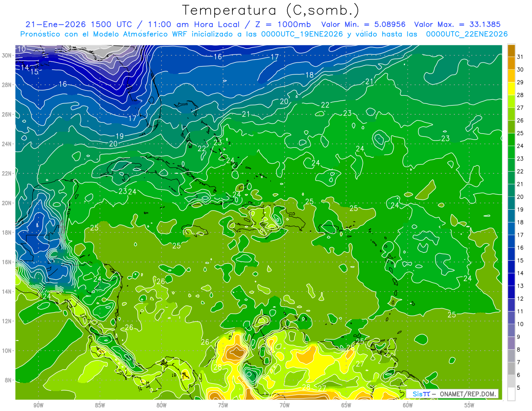Click the '55W' longitude axis label
This screenshot has height=411, width=532.
(x=469, y=405)
